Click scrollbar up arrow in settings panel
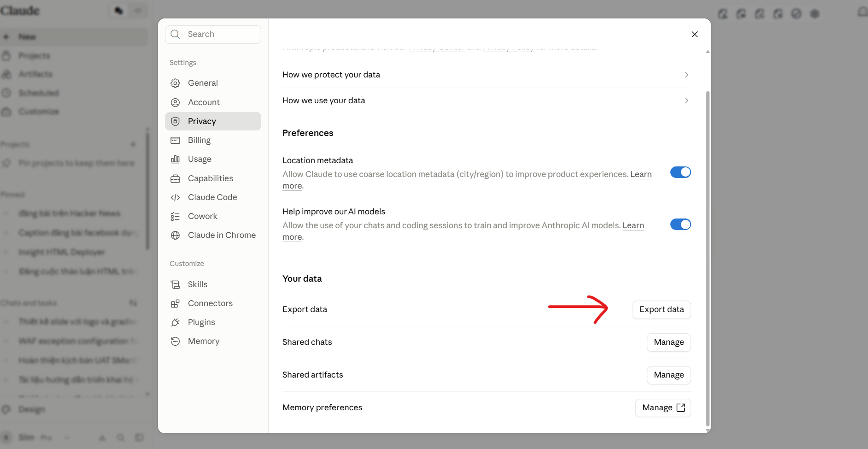The width and height of the screenshot is (868, 449). [x=708, y=52]
